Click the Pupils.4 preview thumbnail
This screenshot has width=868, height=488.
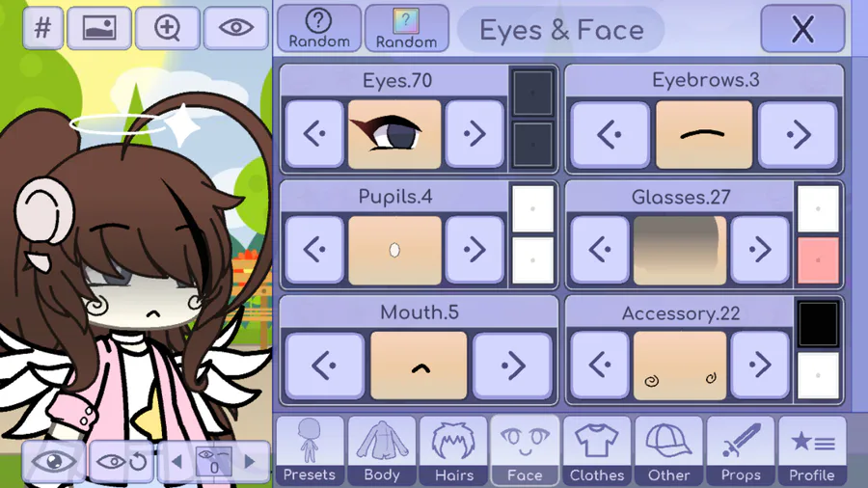pyautogui.click(x=394, y=250)
